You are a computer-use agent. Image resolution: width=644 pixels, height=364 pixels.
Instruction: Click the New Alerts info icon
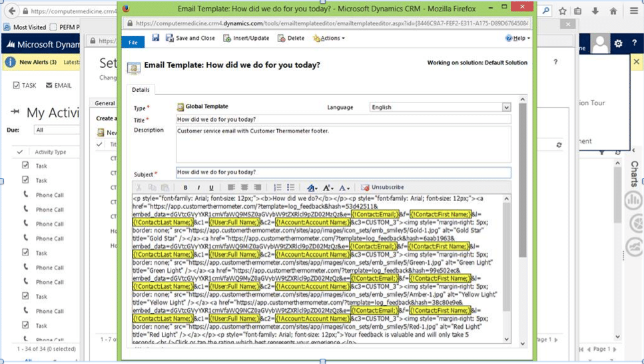coord(10,62)
